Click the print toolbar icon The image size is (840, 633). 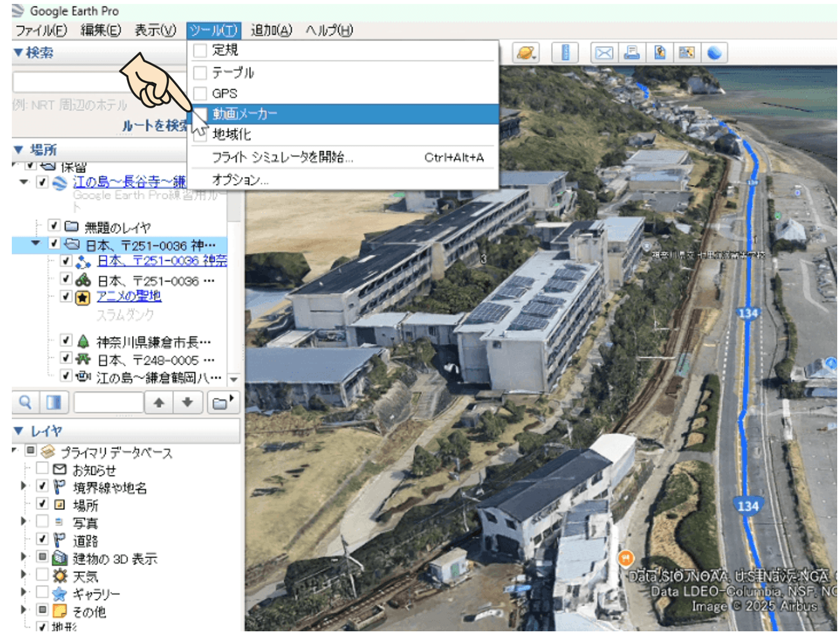pos(631,53)
